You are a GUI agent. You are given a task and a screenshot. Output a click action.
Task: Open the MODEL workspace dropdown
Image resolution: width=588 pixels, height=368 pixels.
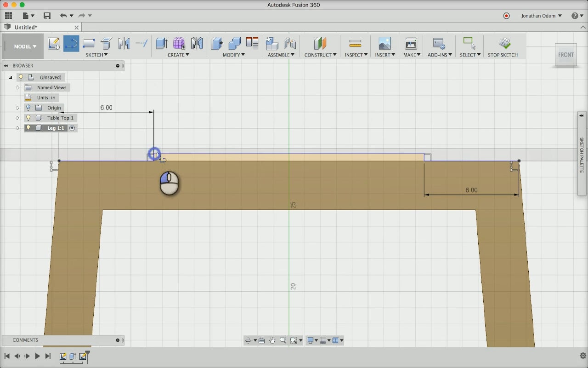tap(25, 46)
